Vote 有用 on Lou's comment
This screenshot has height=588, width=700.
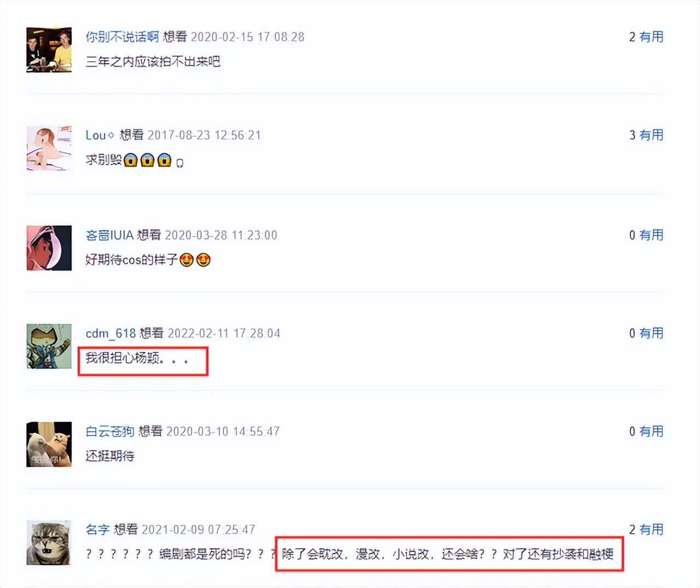[x=651, y=135]
